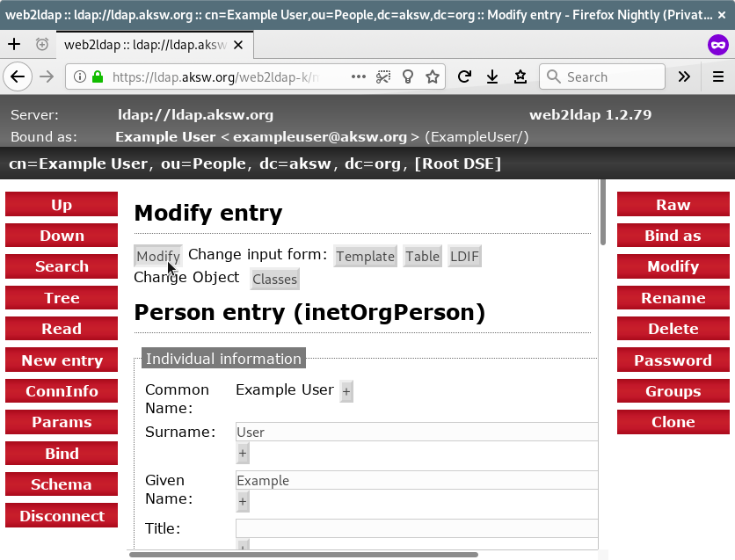
Task: Click the red Search button in left sidebar
Action: click(x=62, y=266)
